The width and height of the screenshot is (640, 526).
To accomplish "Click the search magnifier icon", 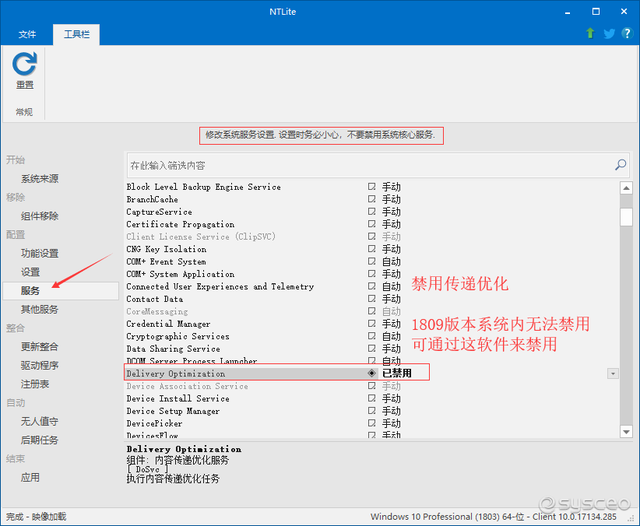I will tap(620, 164).
